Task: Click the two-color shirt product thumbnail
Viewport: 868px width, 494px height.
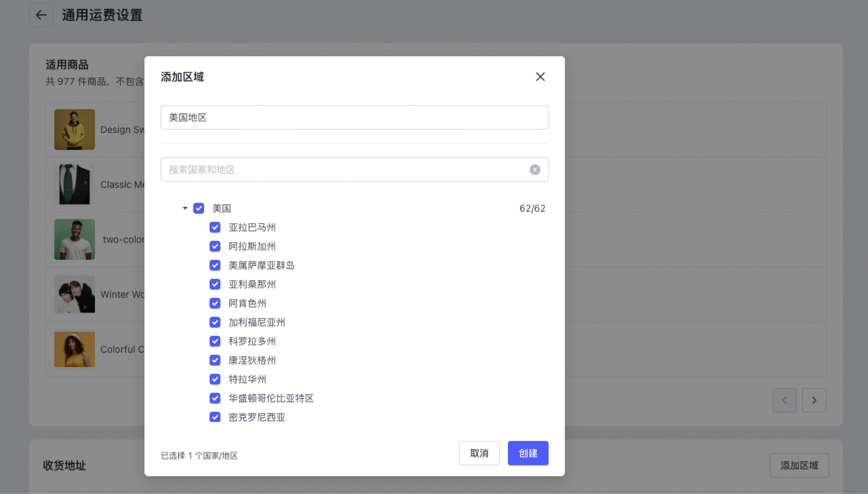Action: (x=74, y=239)
